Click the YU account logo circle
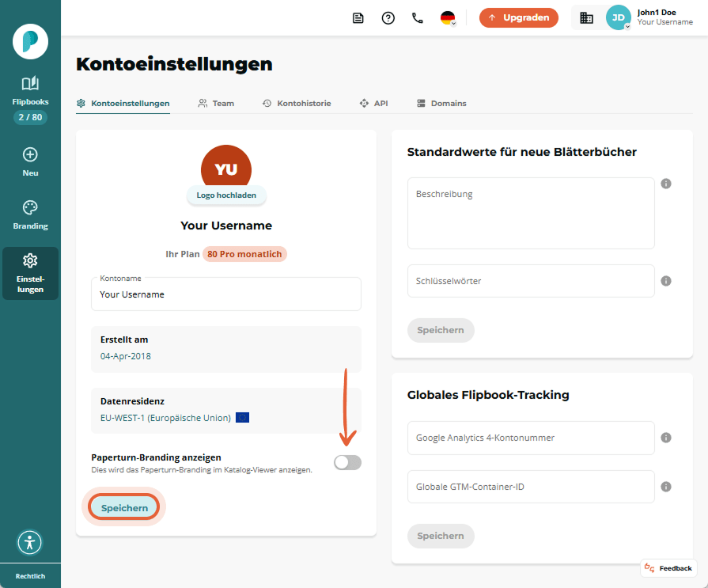This screenshot has height=588, width=708. (x=226, y=165)
